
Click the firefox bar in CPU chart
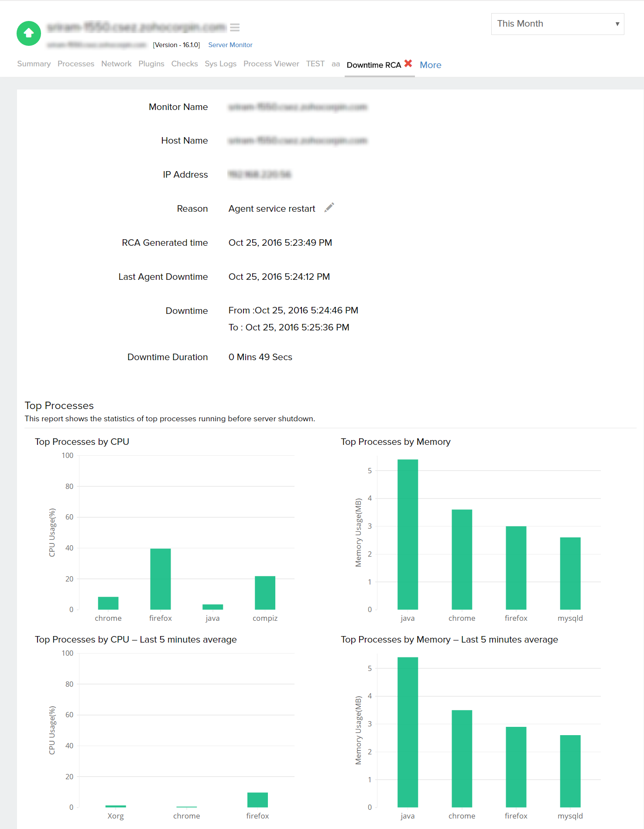coord(160,579)
